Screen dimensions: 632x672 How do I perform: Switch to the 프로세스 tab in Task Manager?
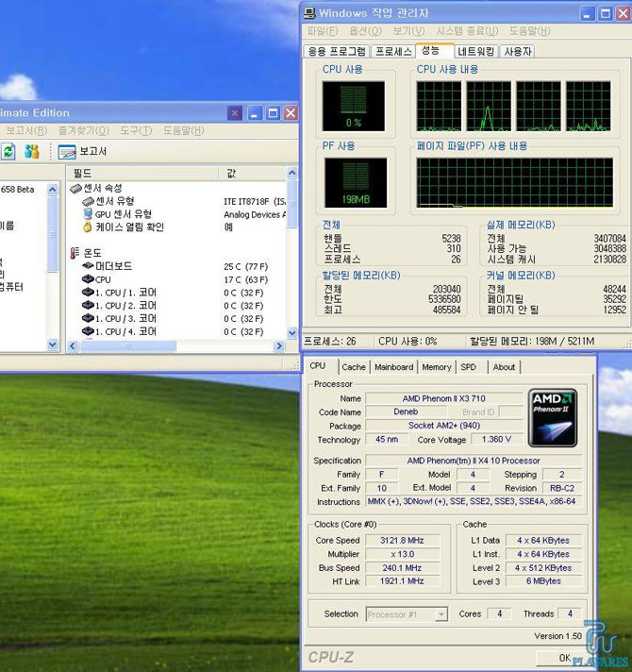(392, 52)
